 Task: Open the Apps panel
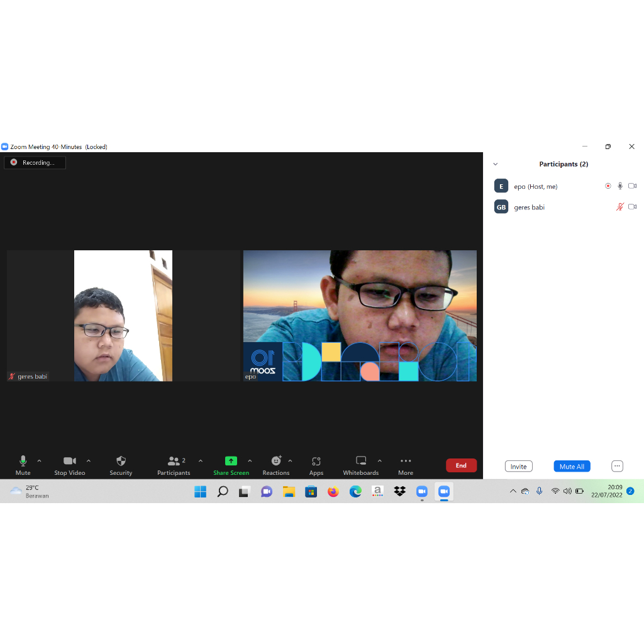coord(316,465)
